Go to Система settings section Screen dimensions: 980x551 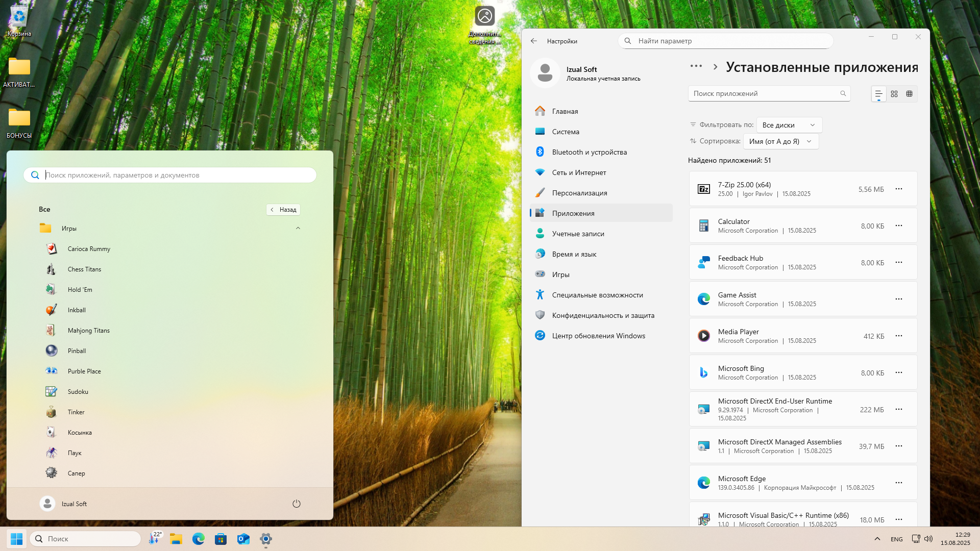coord(601,132)
